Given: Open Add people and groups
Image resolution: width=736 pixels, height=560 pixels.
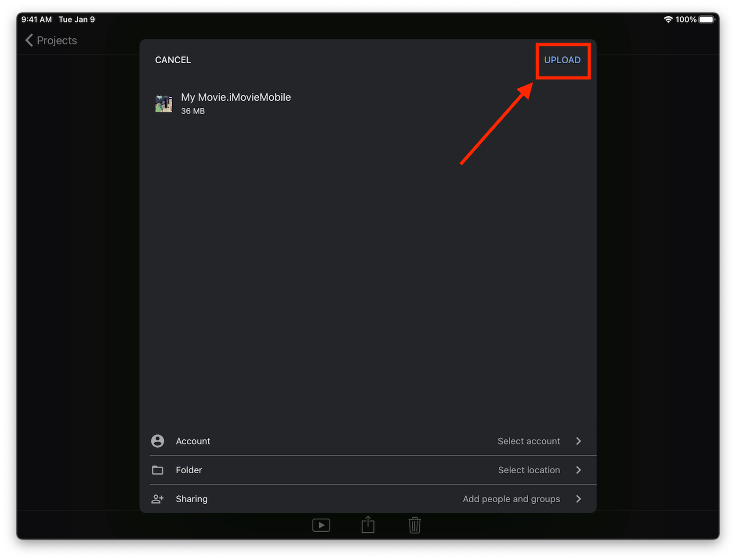Looking at the screenshot, I should (511, 499).
